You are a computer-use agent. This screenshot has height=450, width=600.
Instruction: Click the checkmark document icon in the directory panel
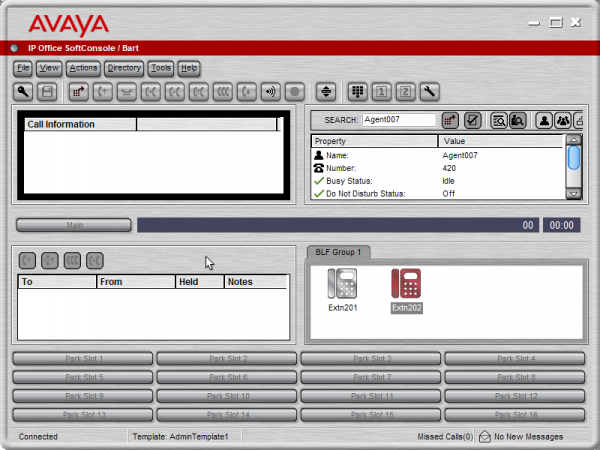[473, 121]
